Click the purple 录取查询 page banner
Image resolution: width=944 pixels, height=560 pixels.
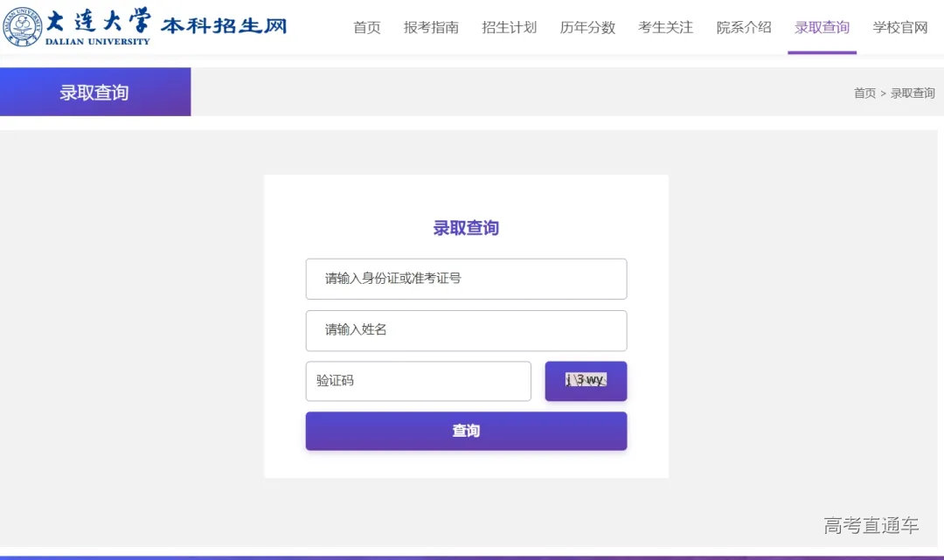point(95,91)
